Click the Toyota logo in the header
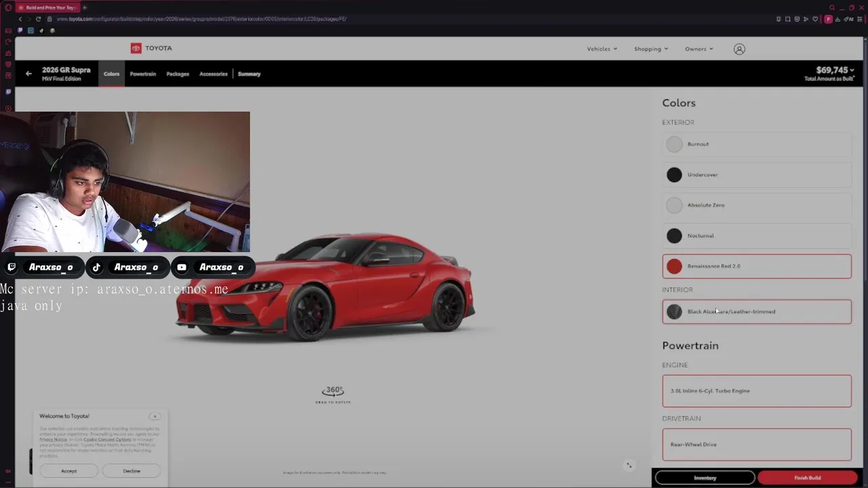868x488 pixels. click(x=151, y=48)
